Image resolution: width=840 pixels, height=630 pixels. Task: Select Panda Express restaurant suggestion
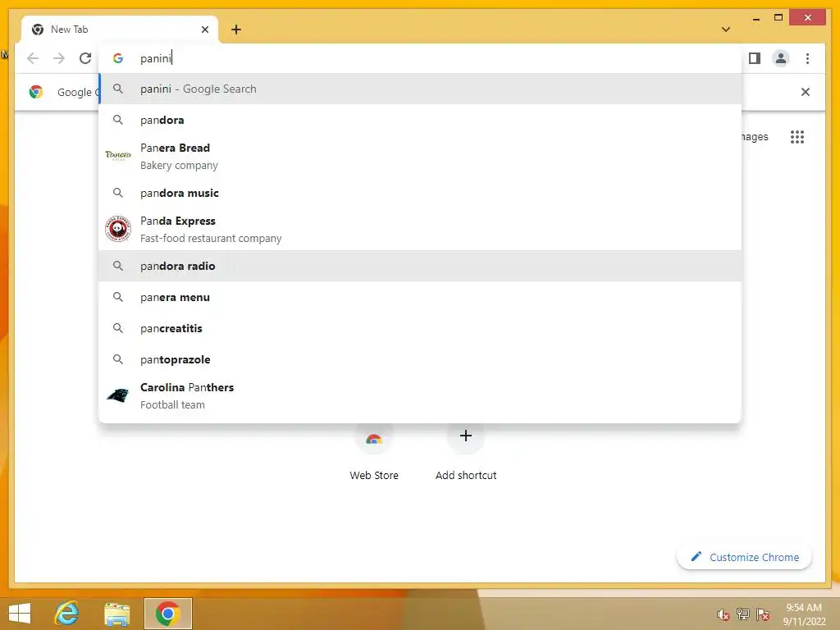(x=421, y=230)
